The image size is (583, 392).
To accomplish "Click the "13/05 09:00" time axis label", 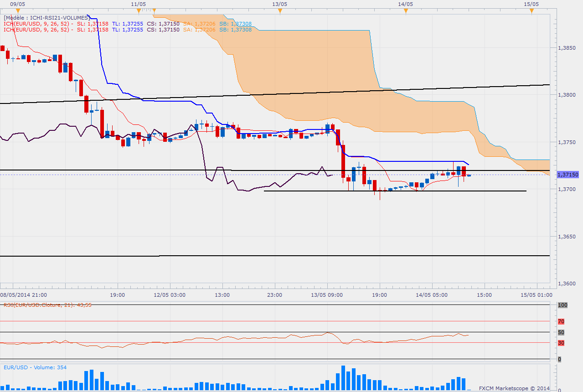I will [326, 295].
